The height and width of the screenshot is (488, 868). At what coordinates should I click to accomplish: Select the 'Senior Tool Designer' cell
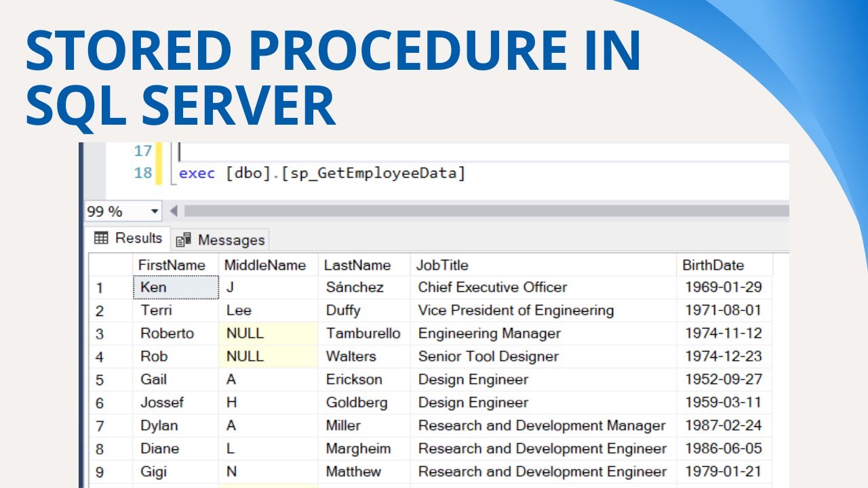click(x=543, y=357)
